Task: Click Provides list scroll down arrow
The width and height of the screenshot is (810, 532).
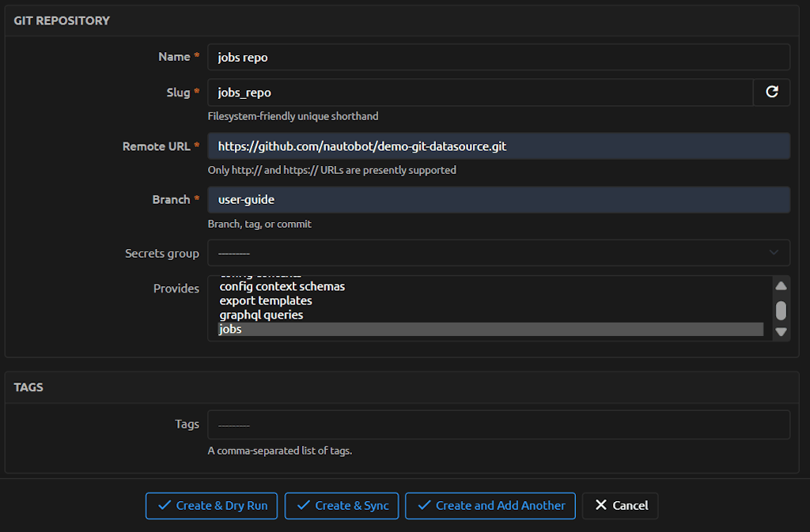Action: 781,332
